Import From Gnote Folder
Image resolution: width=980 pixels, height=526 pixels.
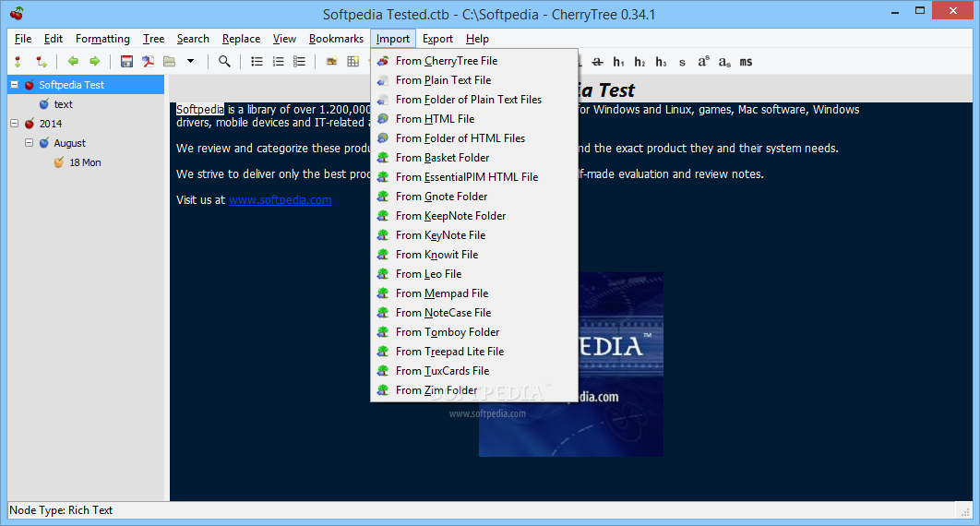(473, 197)
